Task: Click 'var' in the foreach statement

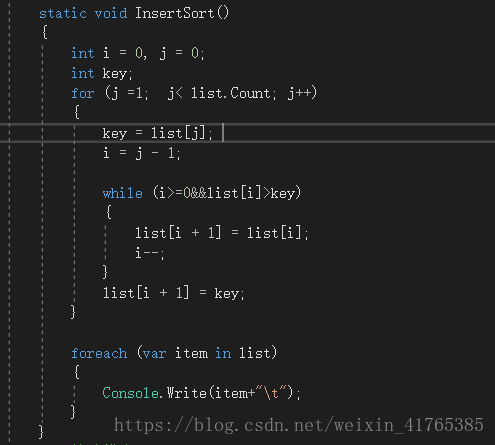Action: (x=154, y=354)
